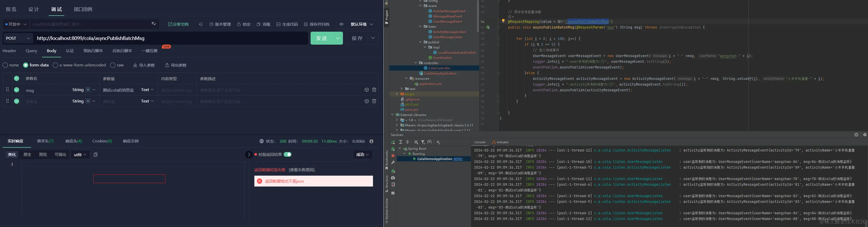Switch to the 认证 tab
Screen dimensions: 868x227
(x=70, y=51)
